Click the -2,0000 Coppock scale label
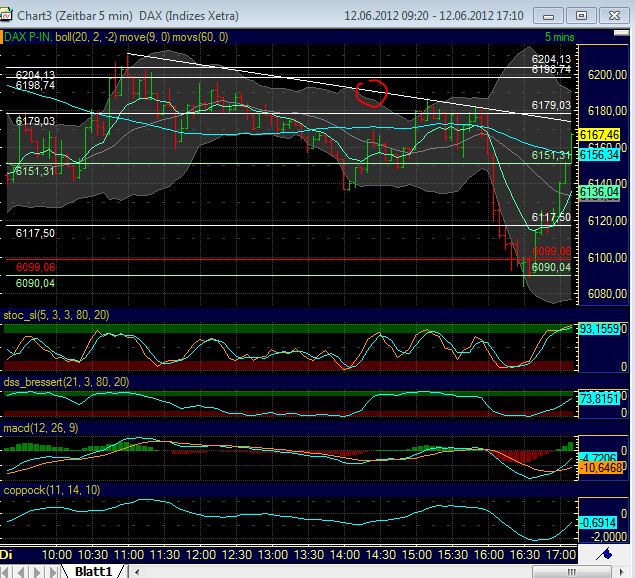The height and width of the screenshot is (578, 635). click(607, 537)
